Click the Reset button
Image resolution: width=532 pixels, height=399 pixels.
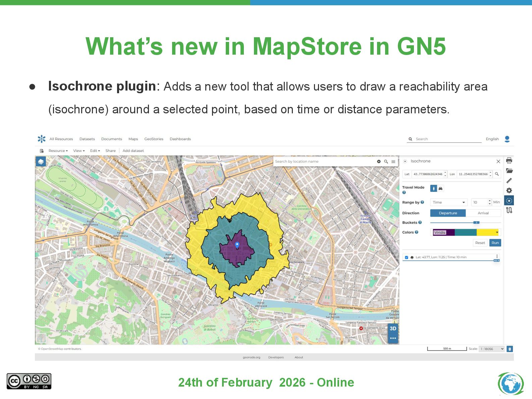pos(480,243)
